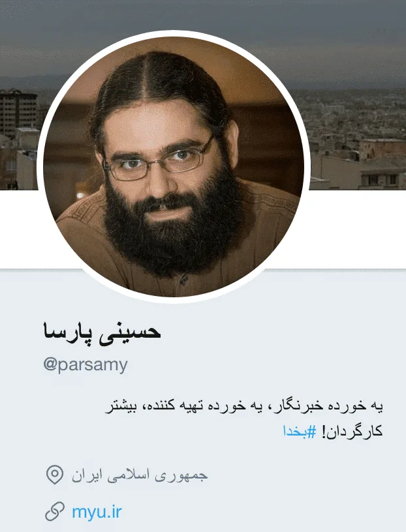
Task: Open the #بخدا hashtag
Action: (300, 431)
